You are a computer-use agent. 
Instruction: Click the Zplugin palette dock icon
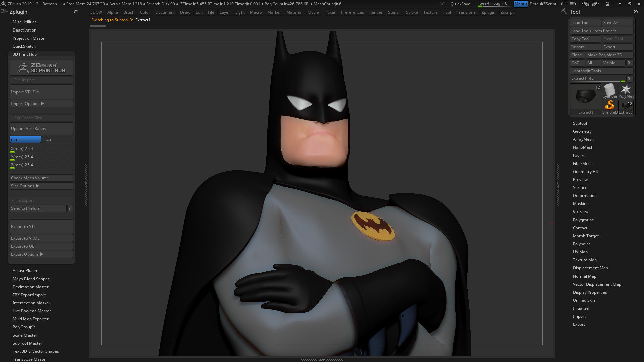tap(76, 12)
